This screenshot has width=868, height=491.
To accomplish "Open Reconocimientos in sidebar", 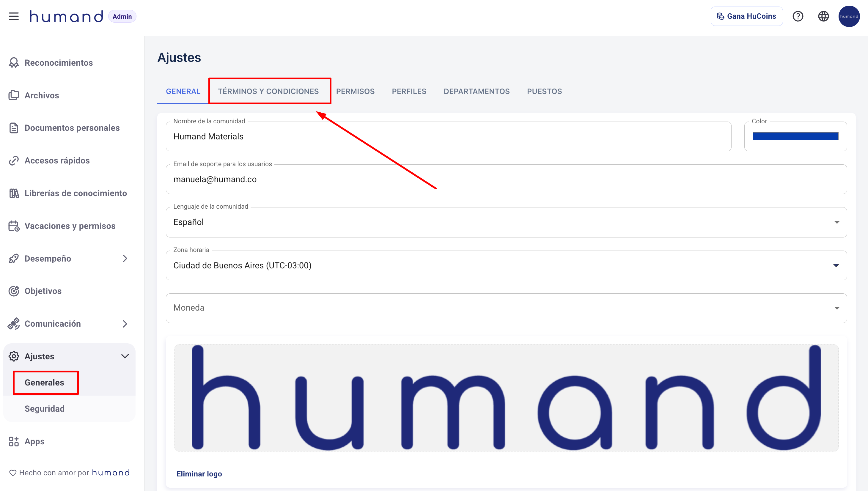I will (x=59, y=63).
